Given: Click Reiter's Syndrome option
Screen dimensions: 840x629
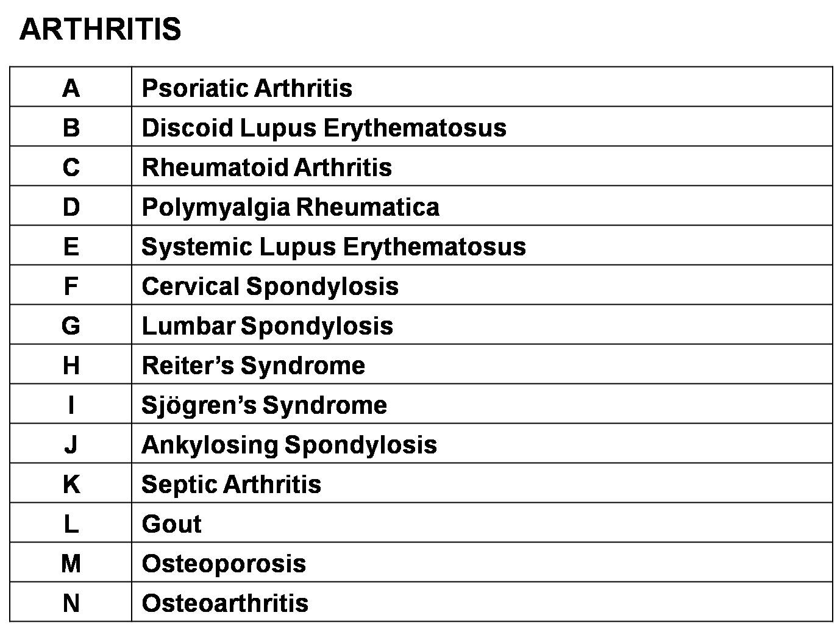Looking at the screenshot, I should (x=253, y=365).
